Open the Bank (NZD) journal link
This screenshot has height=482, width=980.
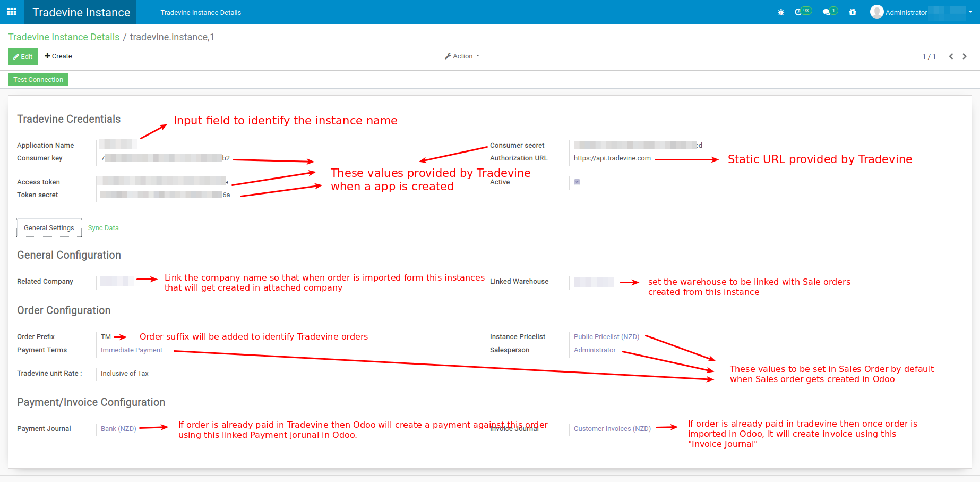pos(118,429)
